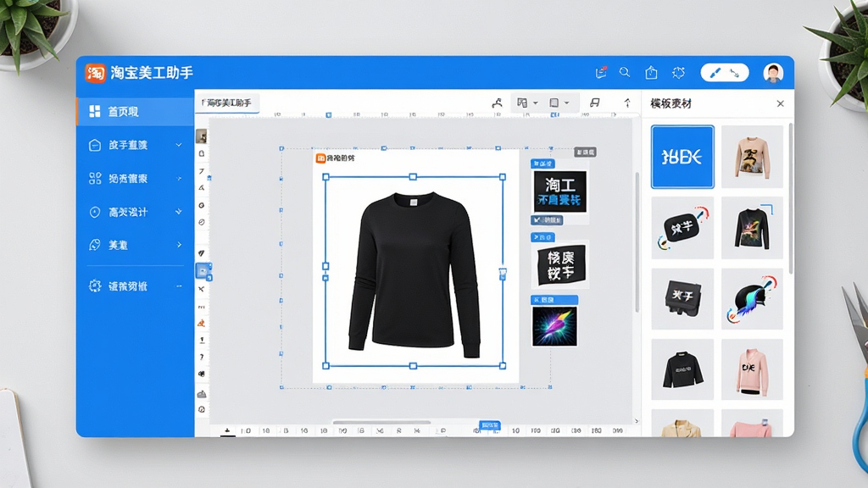The image size is (868, 488).
Task: Select the page/document tool in left toolbar
Action: point(202,153)
